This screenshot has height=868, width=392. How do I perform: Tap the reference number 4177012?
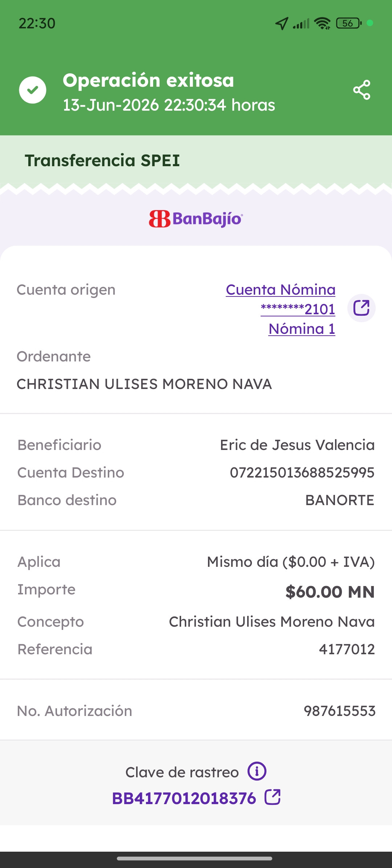point(347,649)
